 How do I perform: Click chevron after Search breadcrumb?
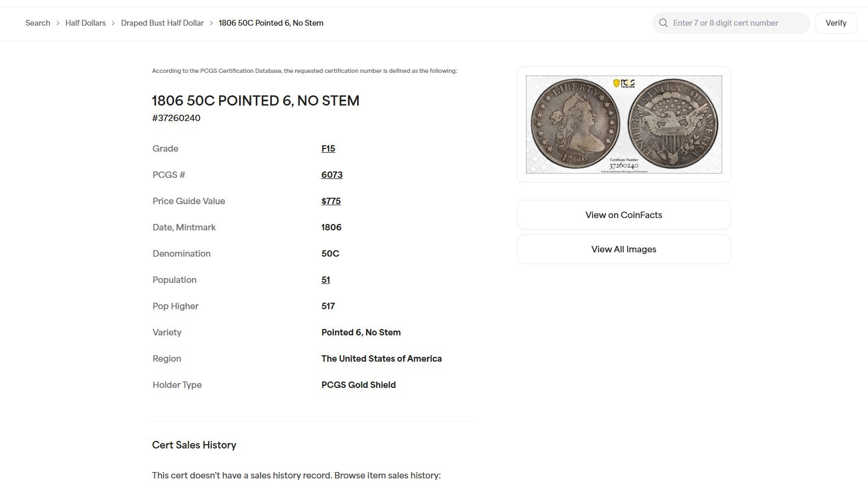coord(58,23)
